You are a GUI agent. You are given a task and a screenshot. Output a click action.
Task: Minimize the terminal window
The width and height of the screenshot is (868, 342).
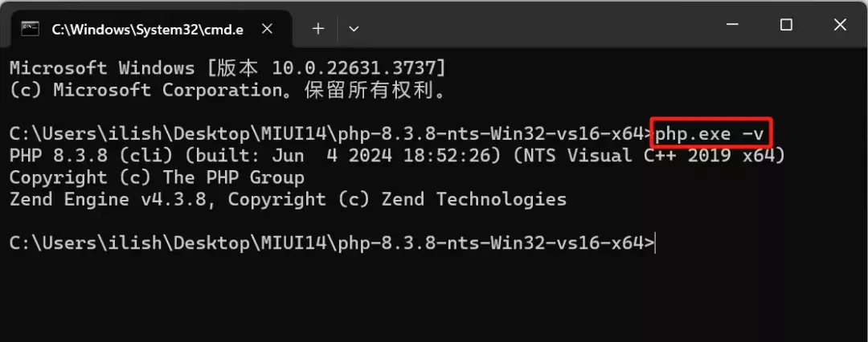(x=732, y=26)
